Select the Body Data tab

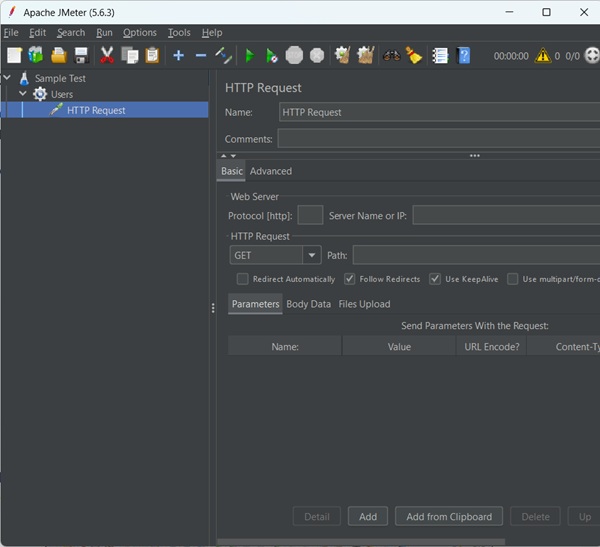[x=308, y=304]
